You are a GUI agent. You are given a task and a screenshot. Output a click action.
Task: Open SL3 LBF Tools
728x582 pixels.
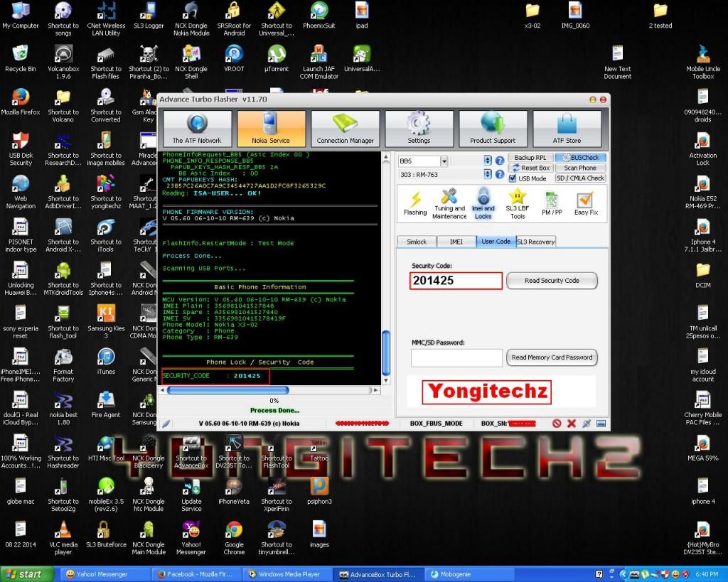[x=517, y=203]
